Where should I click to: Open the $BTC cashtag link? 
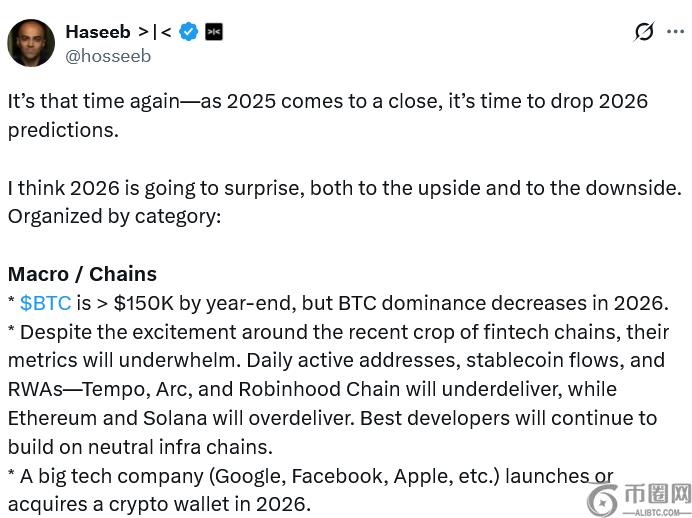pos(45,303)
